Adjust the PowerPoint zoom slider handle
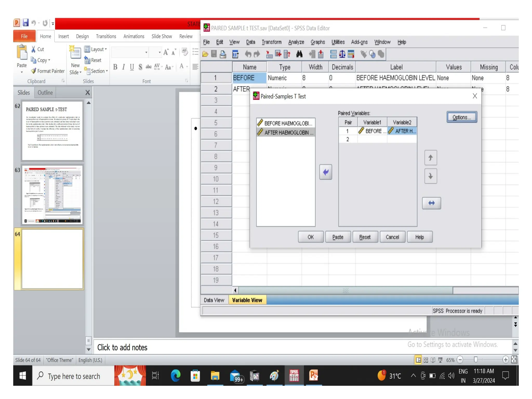 pos(475,360)
